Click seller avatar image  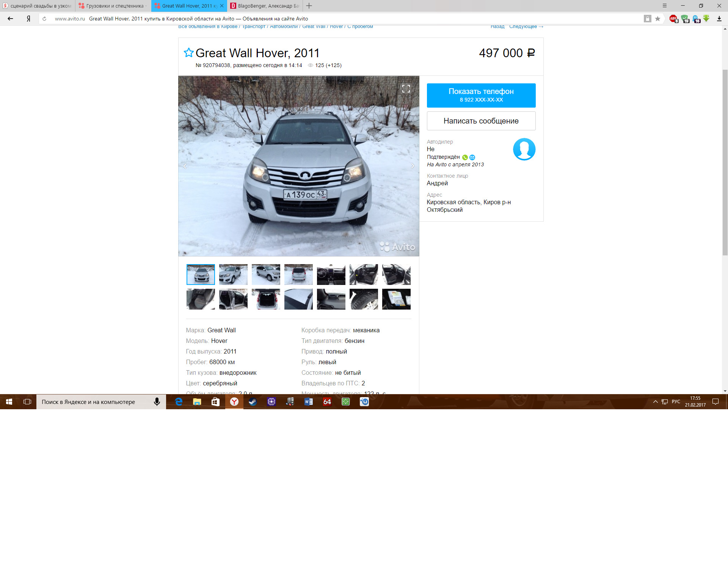pos(524,149)
